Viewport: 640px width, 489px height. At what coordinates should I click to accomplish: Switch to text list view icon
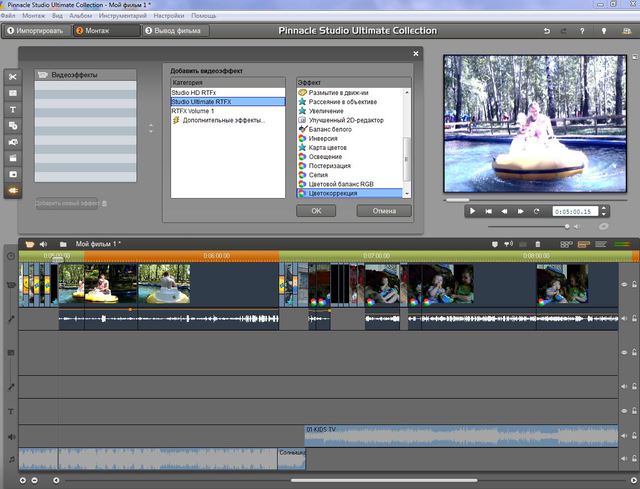coord(601,244)
